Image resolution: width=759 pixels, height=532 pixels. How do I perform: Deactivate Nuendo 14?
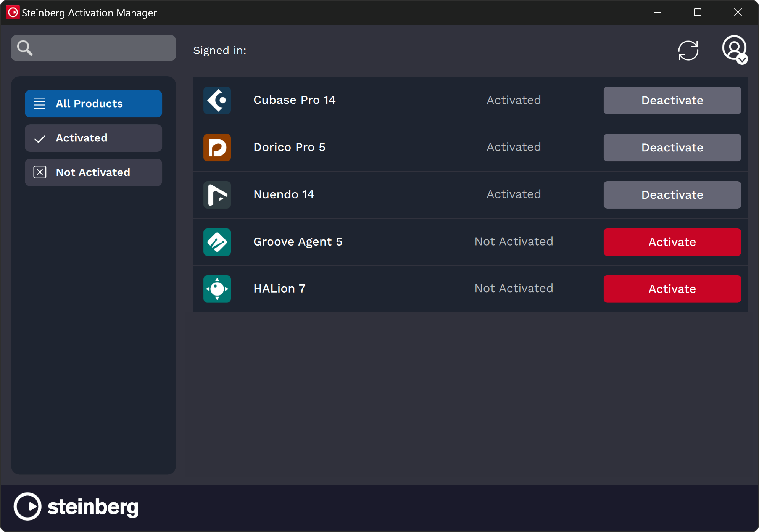point(672,195)
